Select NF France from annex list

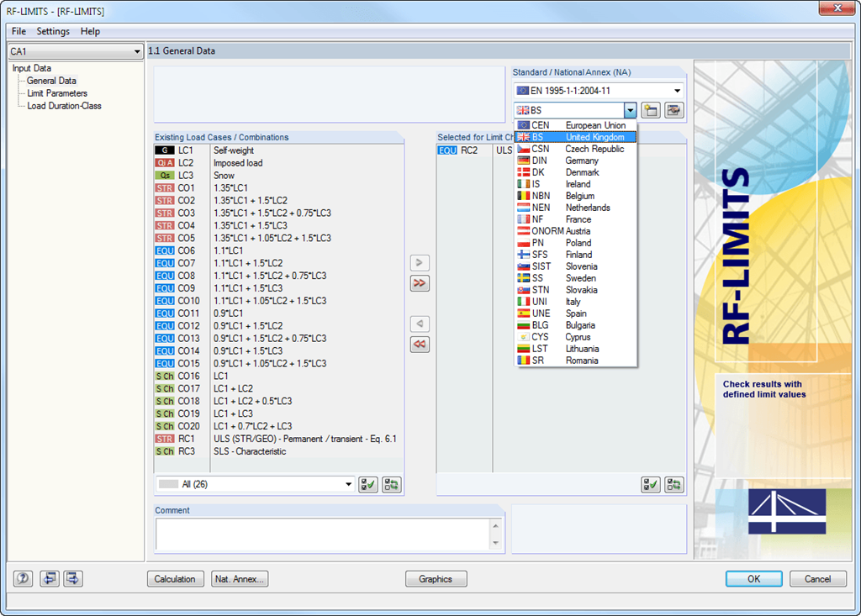(x=575, y=219)
